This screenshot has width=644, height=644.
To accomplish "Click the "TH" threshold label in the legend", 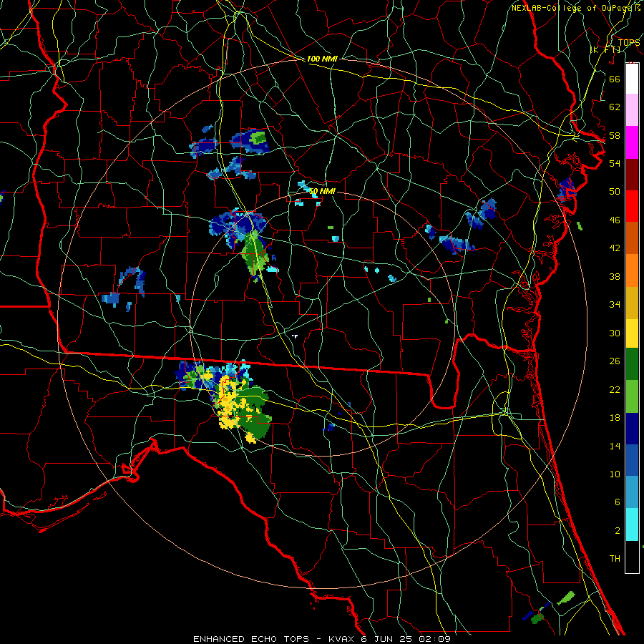I will 615,559.
